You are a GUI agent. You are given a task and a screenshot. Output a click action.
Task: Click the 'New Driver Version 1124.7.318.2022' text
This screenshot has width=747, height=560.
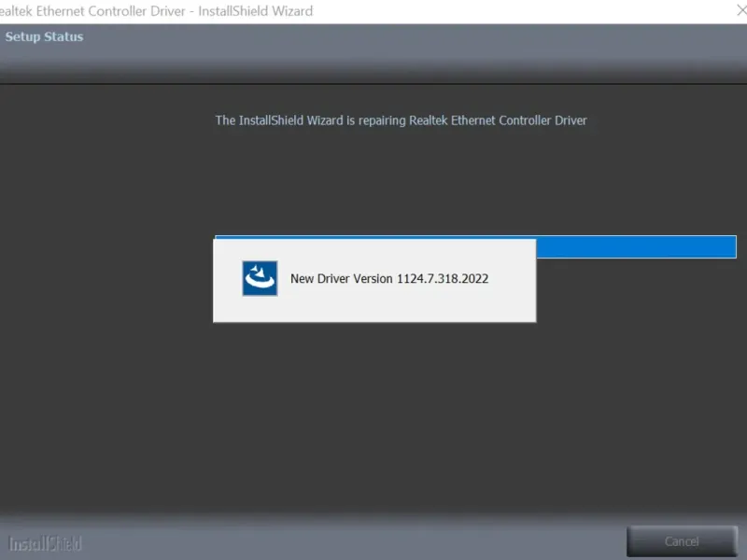389,278
